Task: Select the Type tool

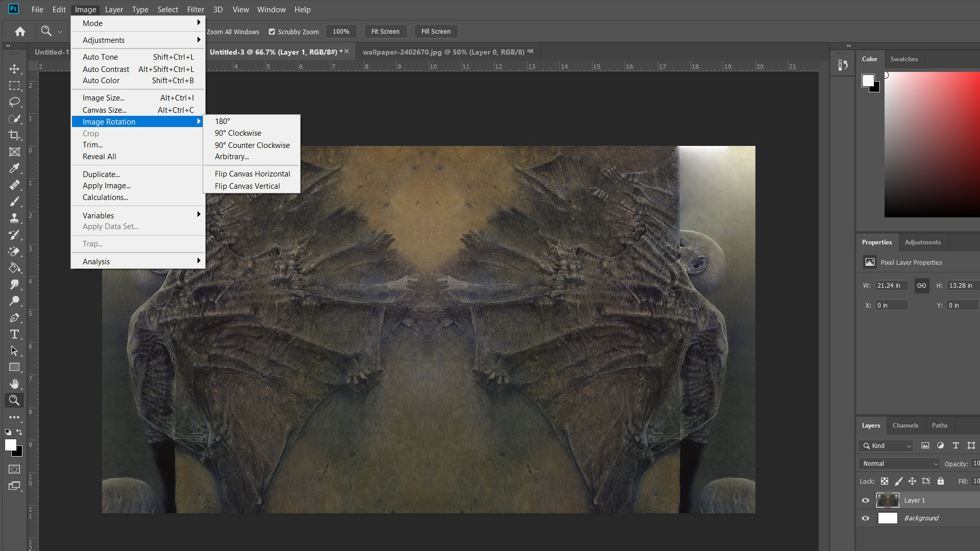Action: coord(15,334)
